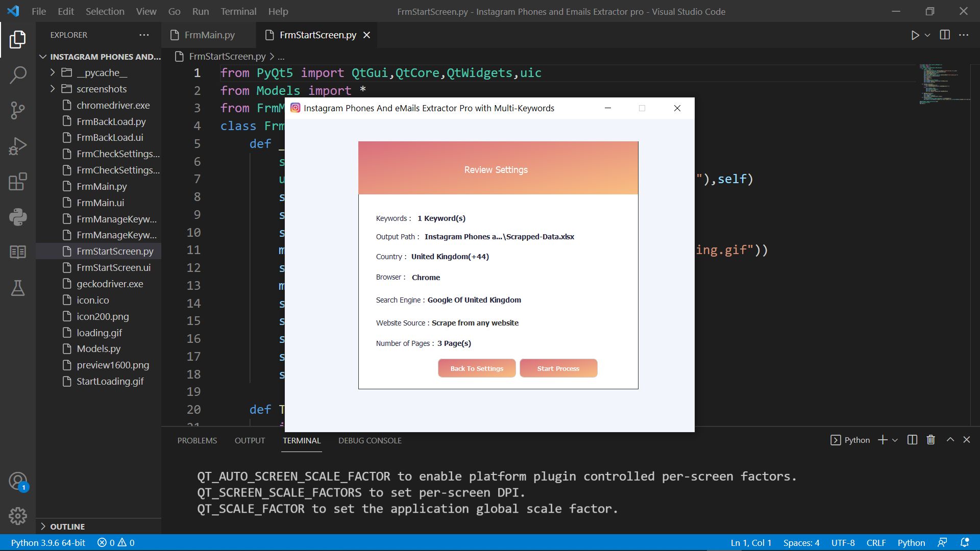The width and height of the screenshot is (980, 551).
Task: Switch to the DEBUG CONSOLE tab
Action: 370,440
